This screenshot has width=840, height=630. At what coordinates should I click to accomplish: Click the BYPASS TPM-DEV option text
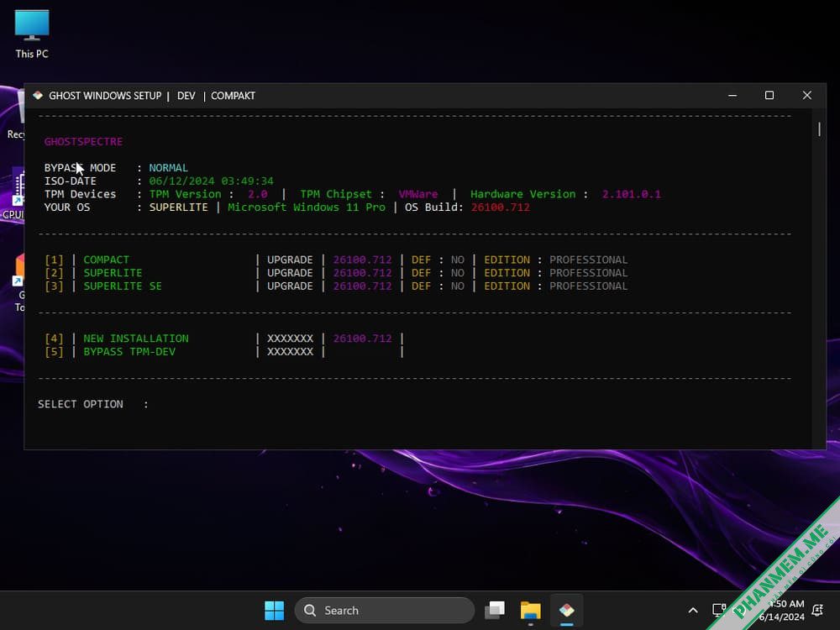[129, 352]
